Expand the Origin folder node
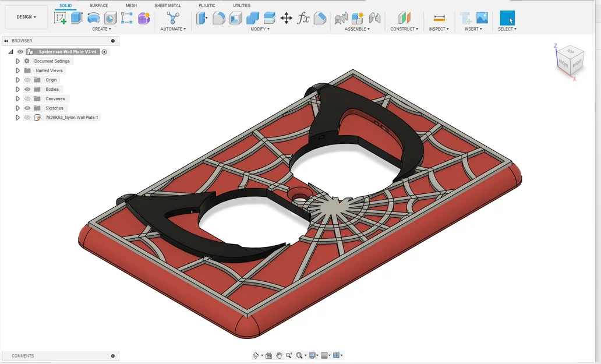601x364 pixels. [x=17, y=80]
